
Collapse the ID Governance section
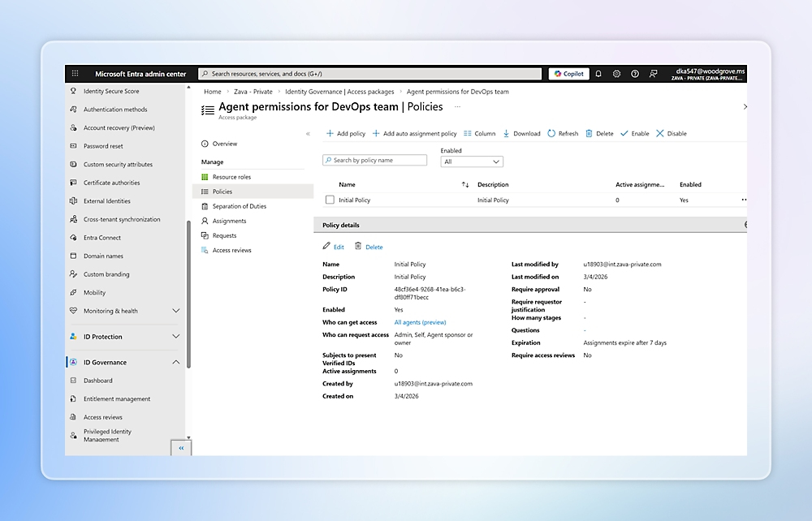[176, 363]
